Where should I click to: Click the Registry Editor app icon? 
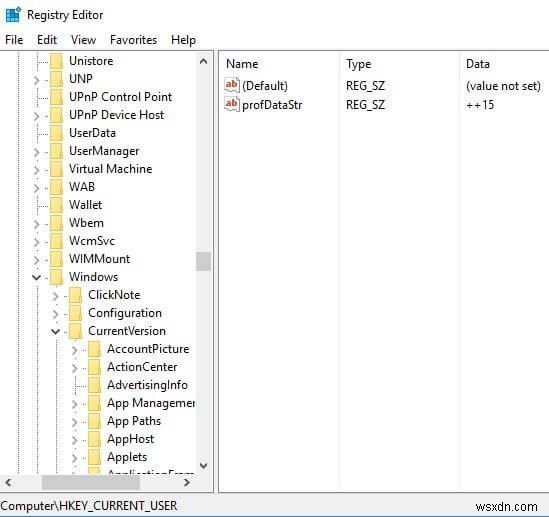(x=13, y=15)
